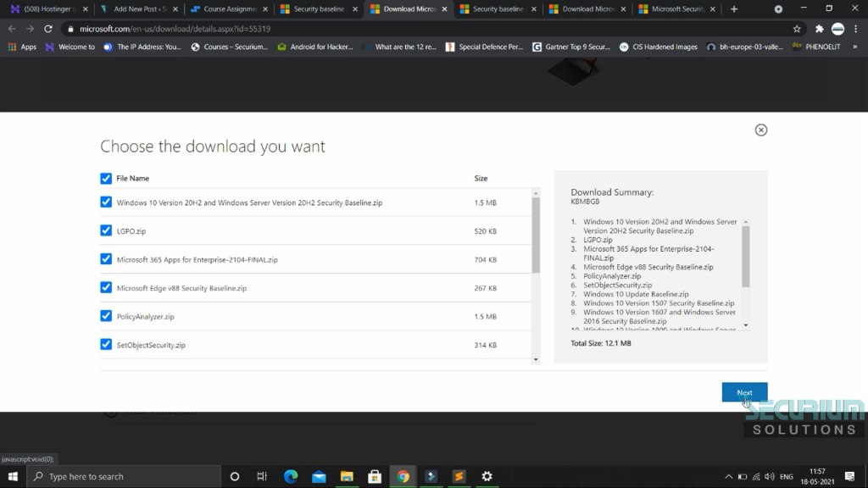
Task: Open the volume tray icon
Action: tap(770, 477)
